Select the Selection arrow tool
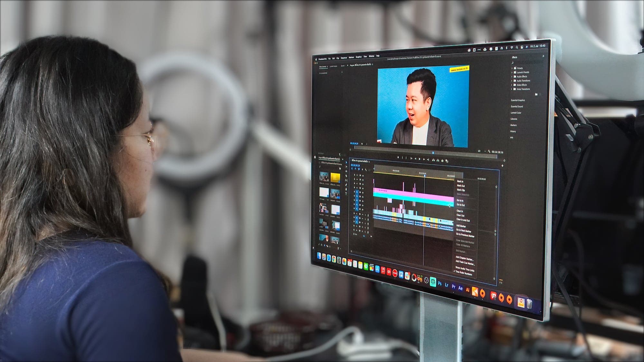This screenshot has height=362, width=644. 346,163
